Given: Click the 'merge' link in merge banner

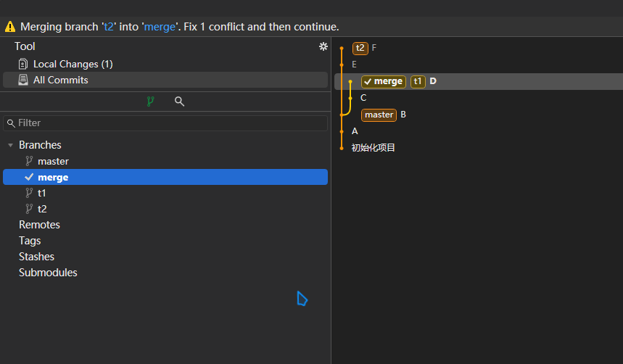Looking at the screenshot, I should (159, 27).
